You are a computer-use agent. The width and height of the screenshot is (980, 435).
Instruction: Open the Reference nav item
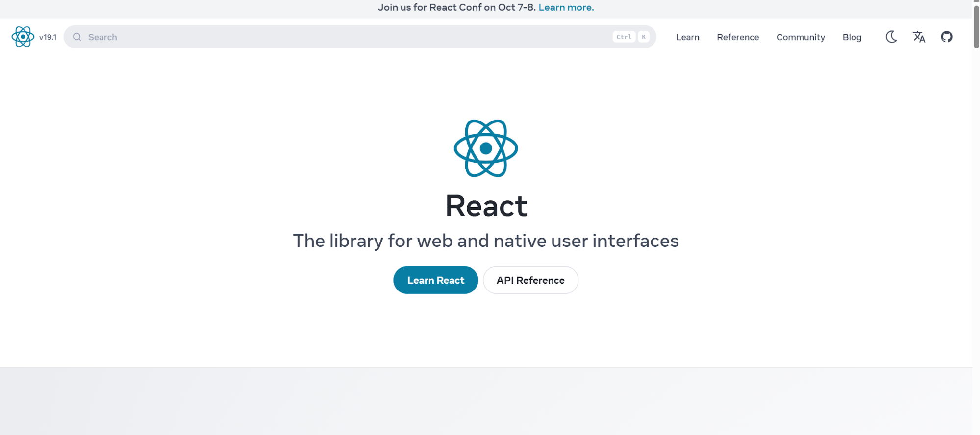coord(737,37)
